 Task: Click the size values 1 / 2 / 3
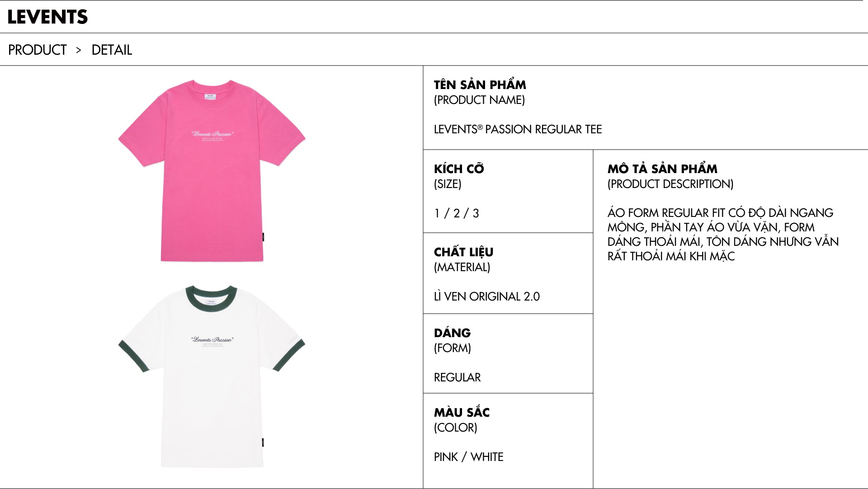[x=456, y=213]
